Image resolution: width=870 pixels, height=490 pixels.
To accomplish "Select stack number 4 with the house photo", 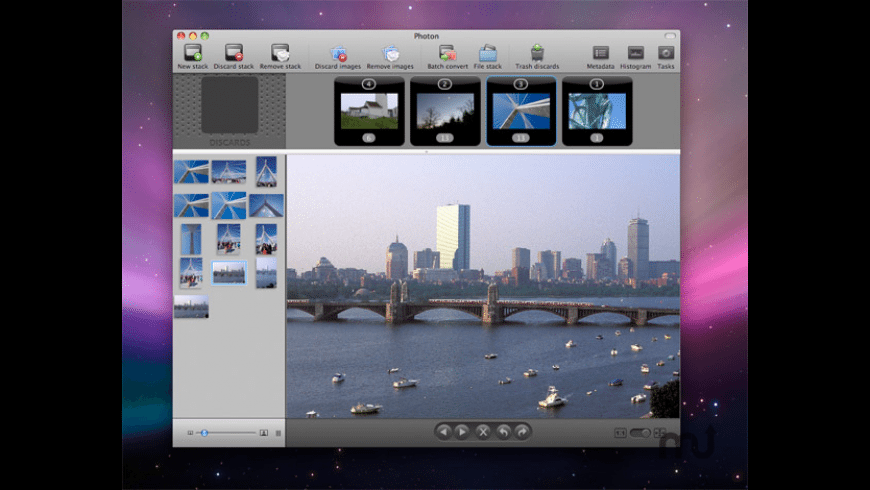I will (x=369, y=112).
